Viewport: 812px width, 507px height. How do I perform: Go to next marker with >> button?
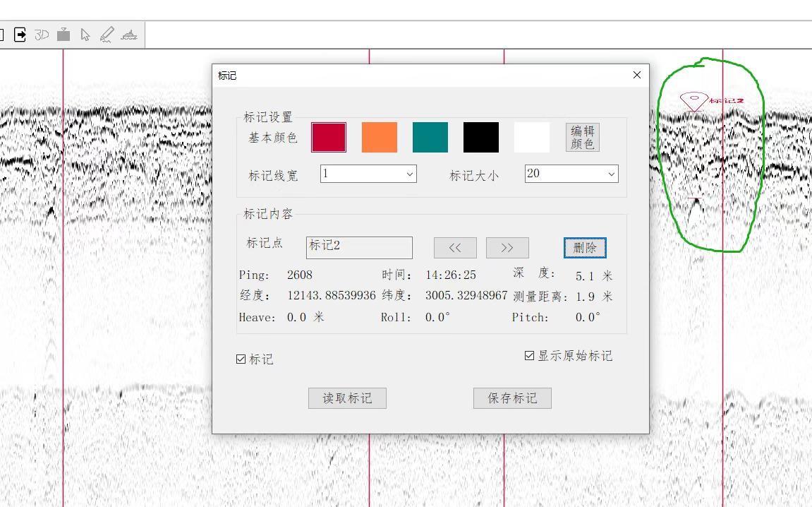507,248
